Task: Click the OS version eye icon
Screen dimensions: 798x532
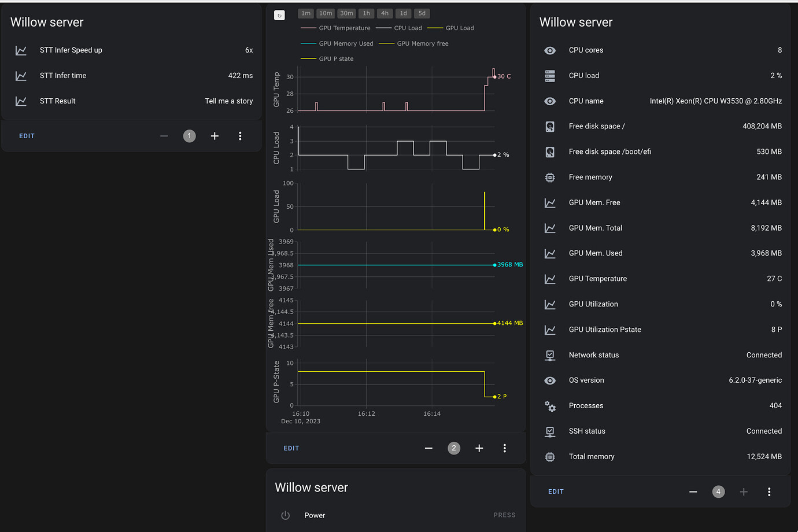Action: [550, 380]
